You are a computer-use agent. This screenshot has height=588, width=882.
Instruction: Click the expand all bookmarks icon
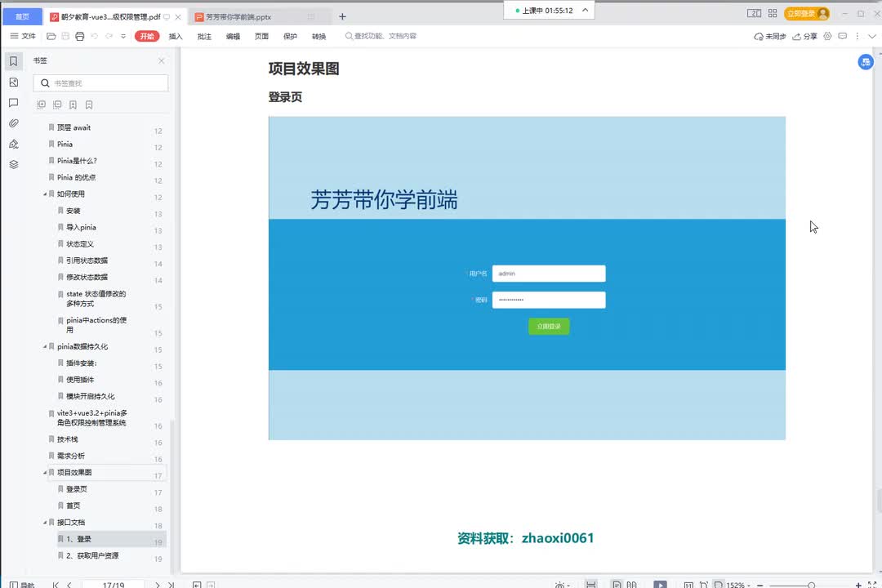(x=41, y=105)
